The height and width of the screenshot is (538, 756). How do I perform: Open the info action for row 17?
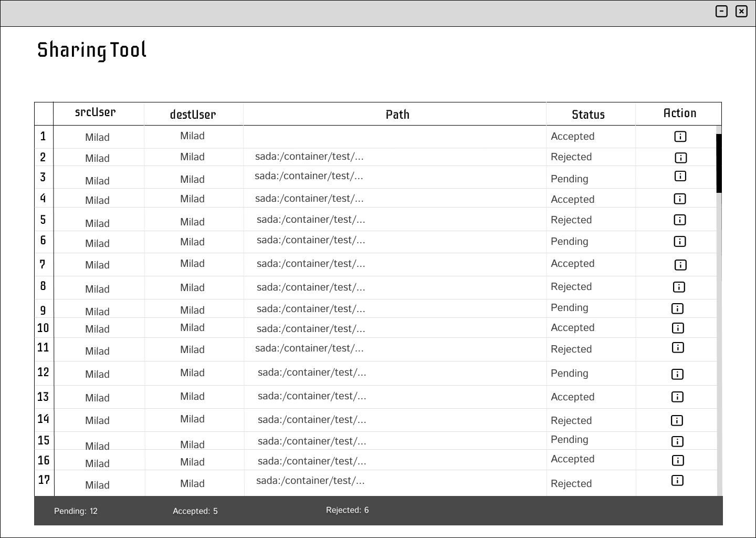(677, 480)
